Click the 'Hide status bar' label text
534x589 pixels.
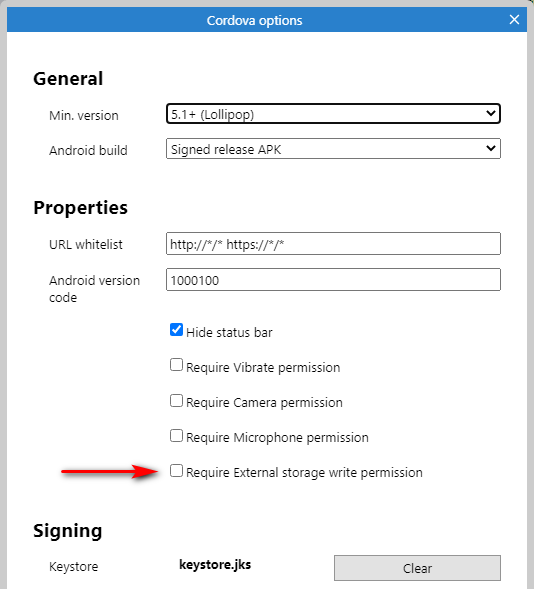[229, 332]
